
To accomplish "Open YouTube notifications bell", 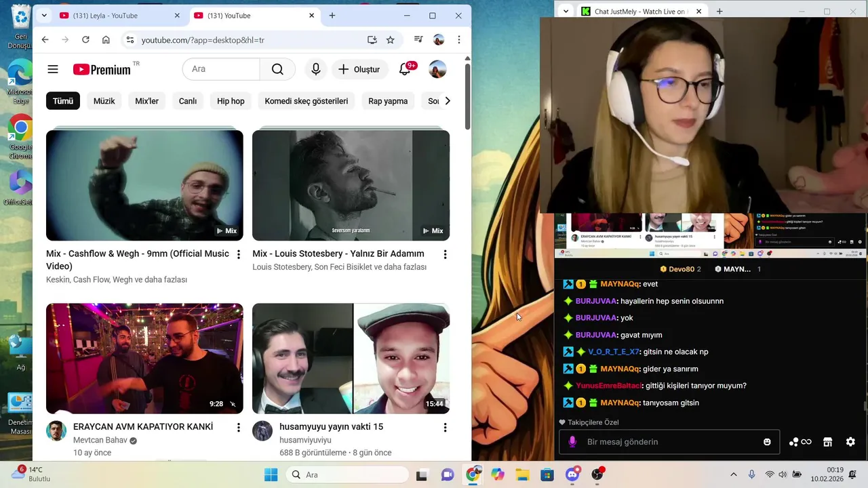I will coord(405,69).
